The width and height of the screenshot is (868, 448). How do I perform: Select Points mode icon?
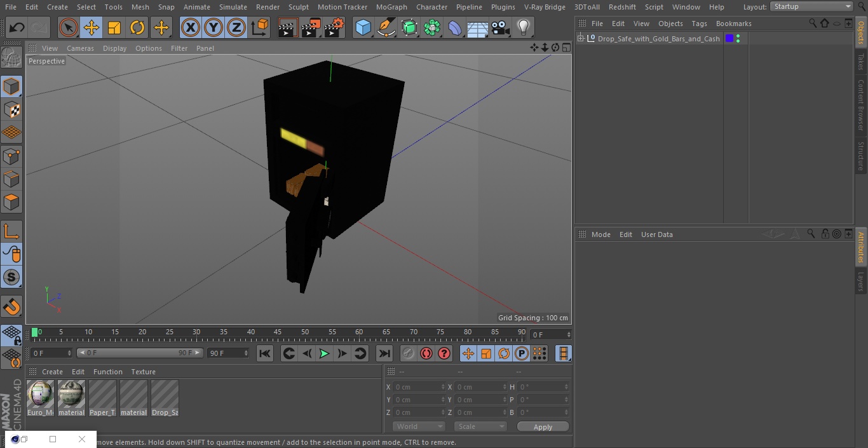11,156
